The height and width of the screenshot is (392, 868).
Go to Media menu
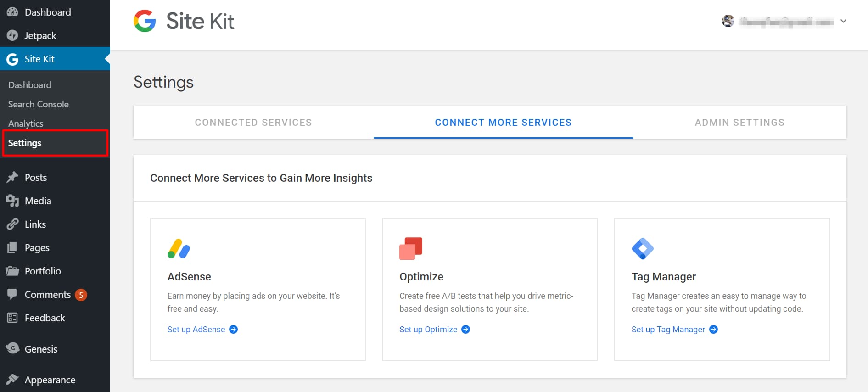[55, 201]
